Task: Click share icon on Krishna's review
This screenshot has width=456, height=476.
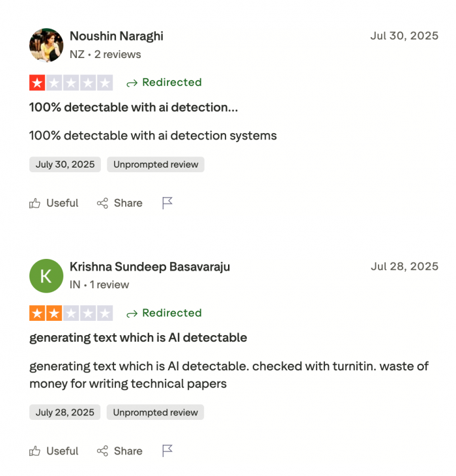Action: point(102,451)
